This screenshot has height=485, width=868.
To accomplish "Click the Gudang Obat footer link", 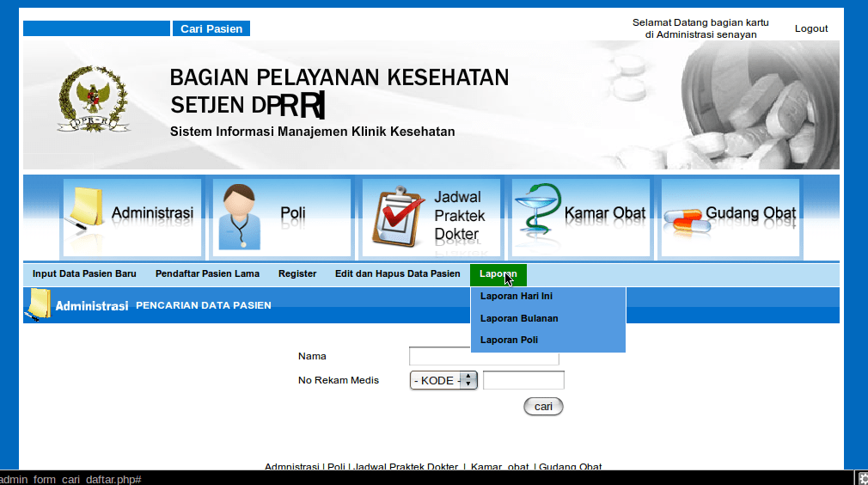I will coord(570,466).
